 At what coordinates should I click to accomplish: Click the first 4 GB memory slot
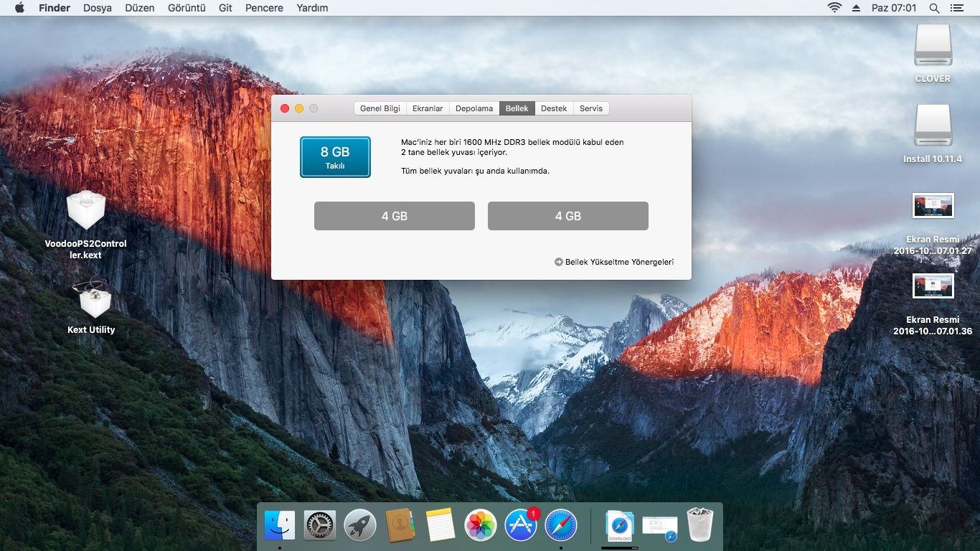pos(395,216)
